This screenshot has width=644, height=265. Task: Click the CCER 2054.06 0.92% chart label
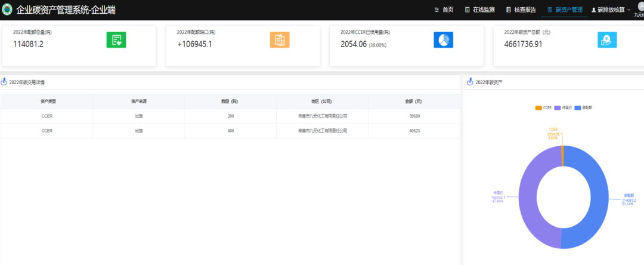[x=553, y=134]
